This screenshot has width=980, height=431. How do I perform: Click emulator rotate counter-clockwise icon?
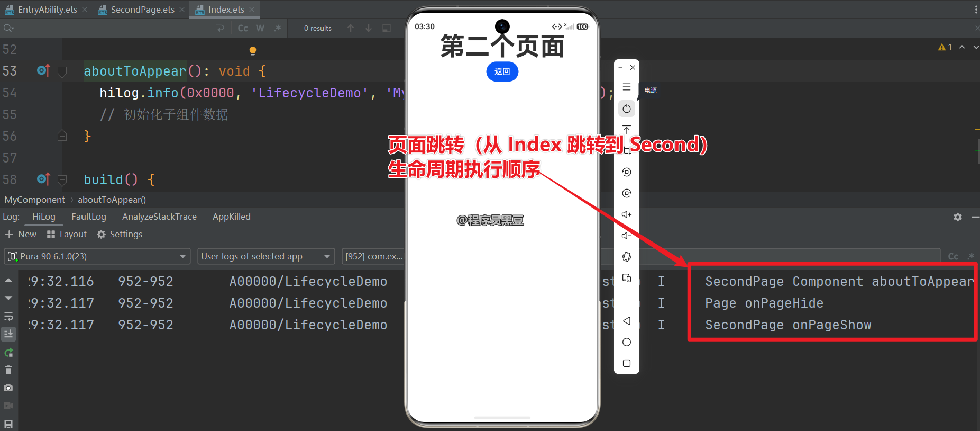627,172
